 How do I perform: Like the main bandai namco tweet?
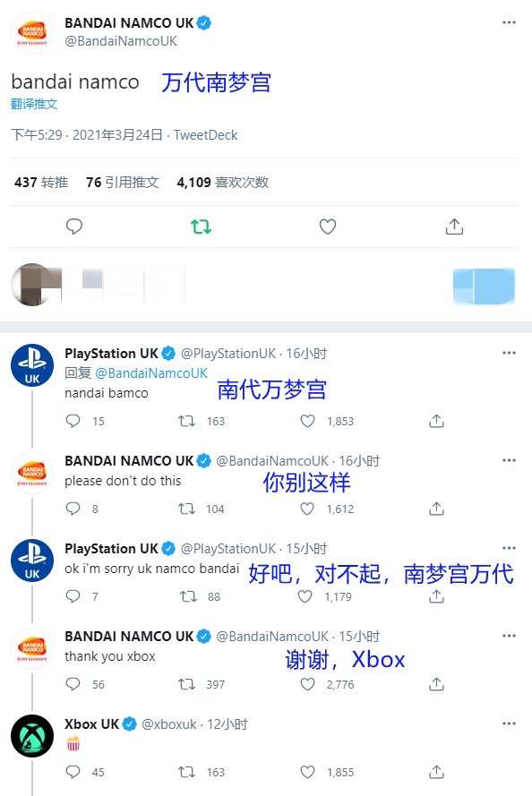(x=328, y=227)
